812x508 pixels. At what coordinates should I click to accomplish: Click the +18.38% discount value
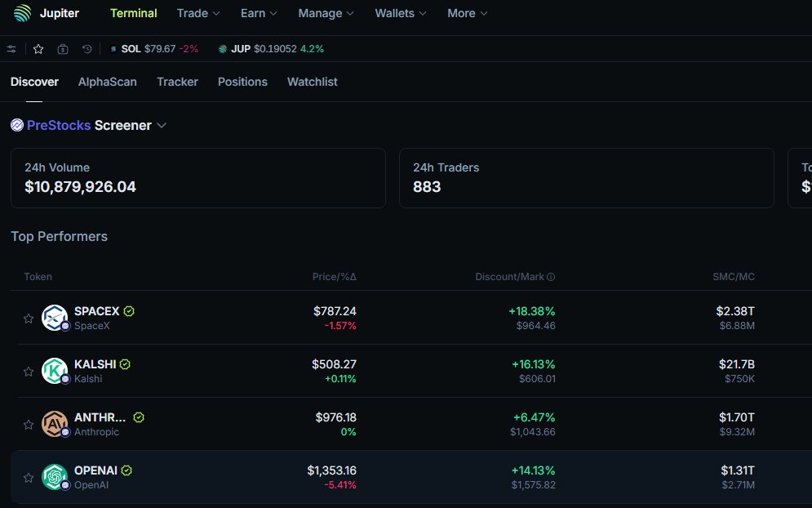coord(532,311)
